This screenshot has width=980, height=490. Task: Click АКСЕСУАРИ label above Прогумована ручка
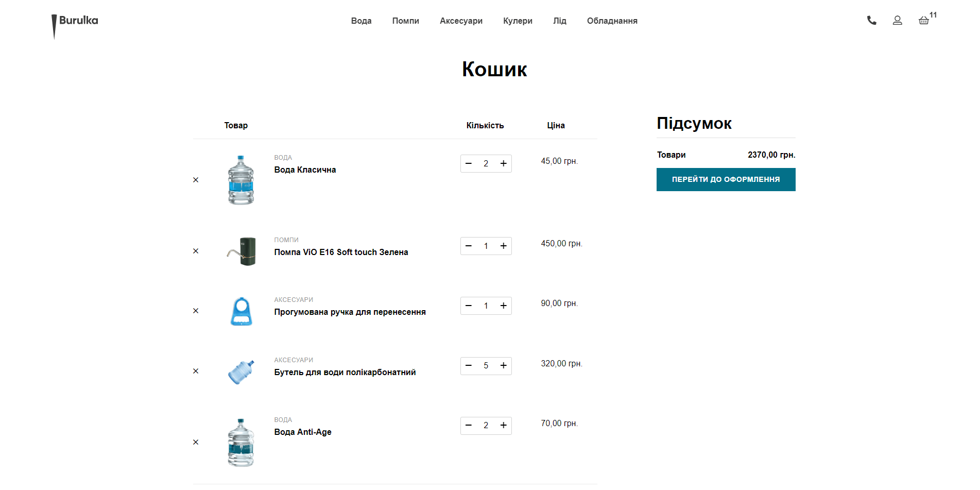(294, 300)
